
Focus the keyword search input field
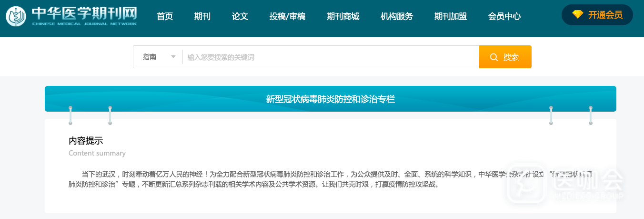point(329,57)
